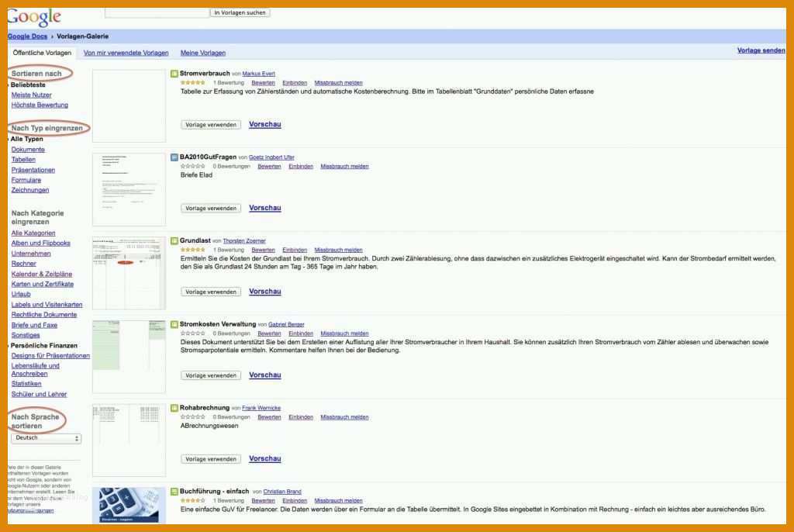Open Google Docs breadcrumb link

coord(27,36)
